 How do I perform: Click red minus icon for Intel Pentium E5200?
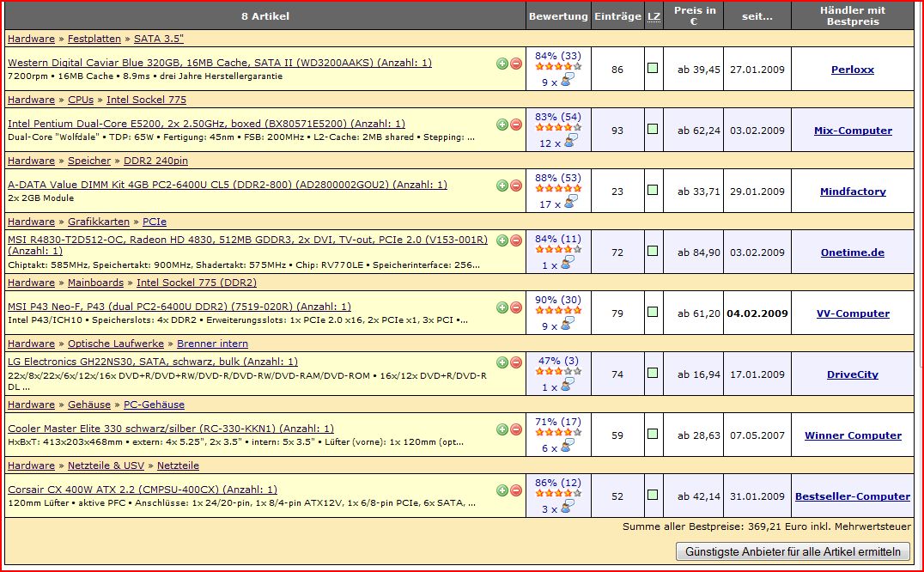(516, 125)
